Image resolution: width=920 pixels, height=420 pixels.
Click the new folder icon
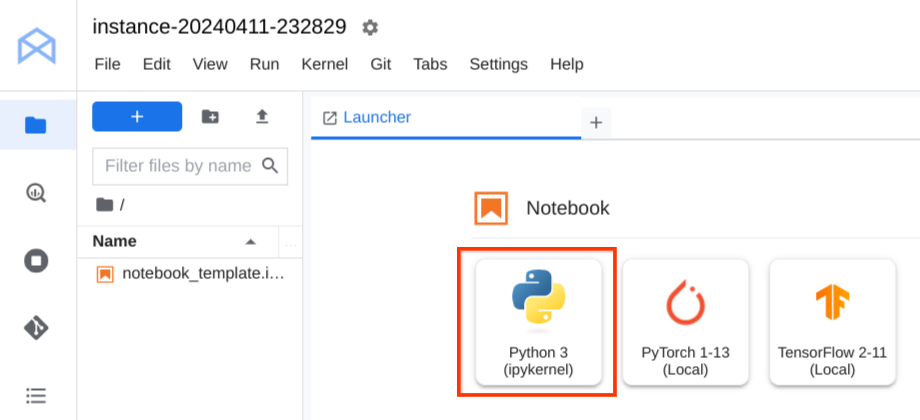pyautogui.click(x=210, y=117)
